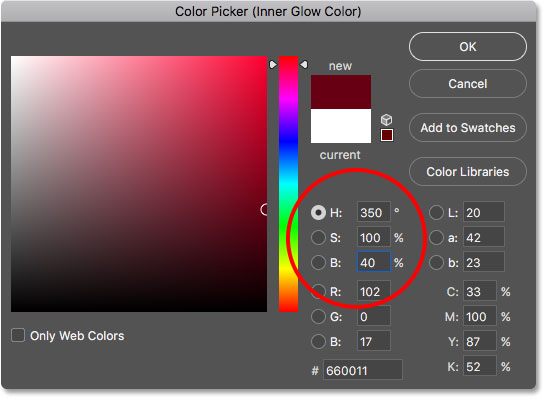This screenshot has height=398, width=544.
Task: Select the blue B radio button
Action: click(318, 341)
